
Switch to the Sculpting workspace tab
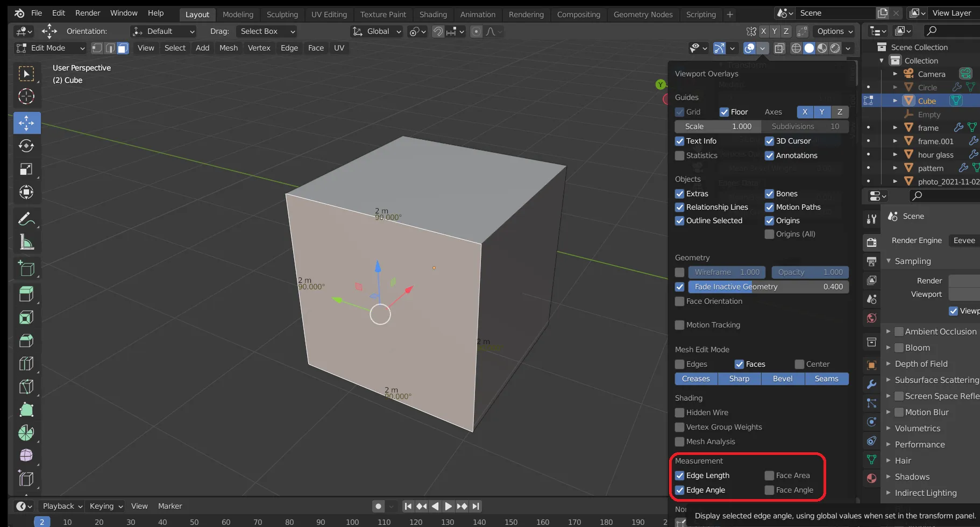pos(282,15)
